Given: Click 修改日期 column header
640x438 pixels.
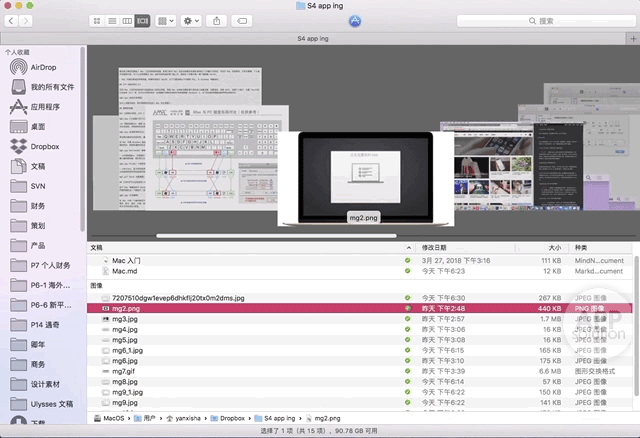Looking at the screenshot, I should pos(434,247).
